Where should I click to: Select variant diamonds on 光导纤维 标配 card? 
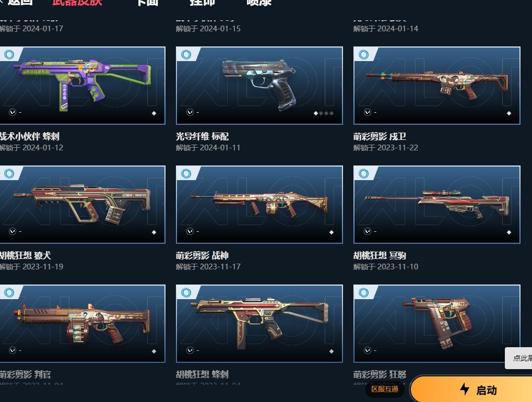click(x=324, y=113)
